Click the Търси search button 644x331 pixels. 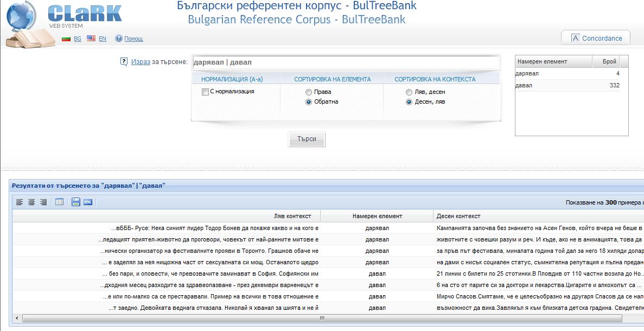click(307, 139)
